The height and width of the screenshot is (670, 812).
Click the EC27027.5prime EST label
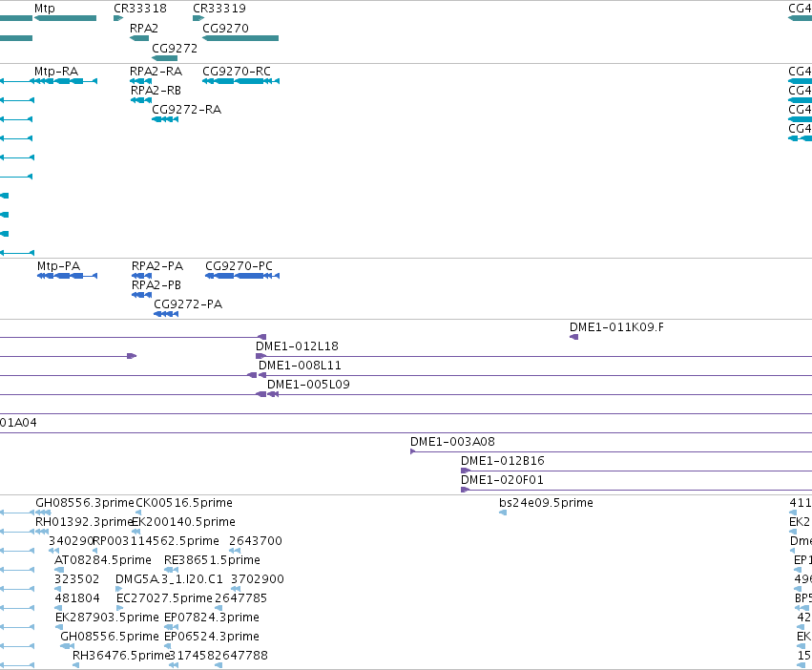(x=165, y=599)
